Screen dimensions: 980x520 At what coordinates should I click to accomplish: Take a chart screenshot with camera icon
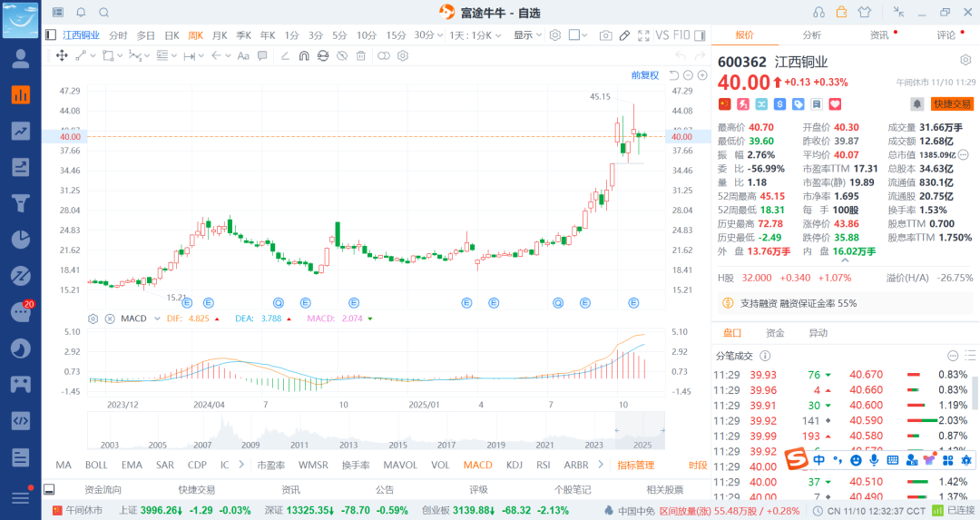605,35
